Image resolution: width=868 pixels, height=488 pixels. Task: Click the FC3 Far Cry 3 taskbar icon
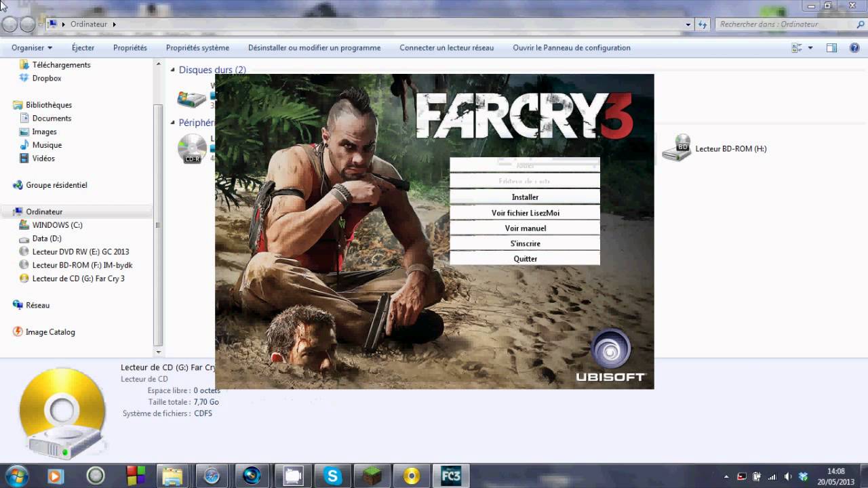(451, 476)
